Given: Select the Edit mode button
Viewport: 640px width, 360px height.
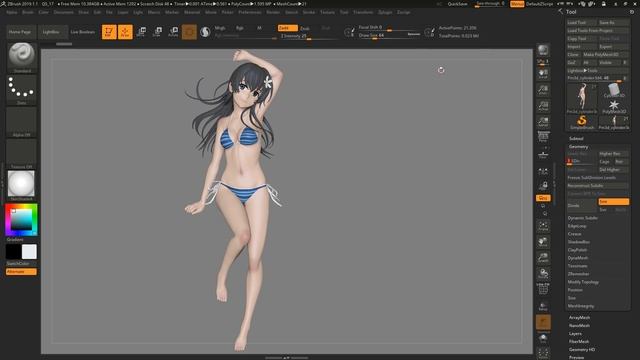Looking at the screenshot, I should pyautogui.click(x=109, y=31).
